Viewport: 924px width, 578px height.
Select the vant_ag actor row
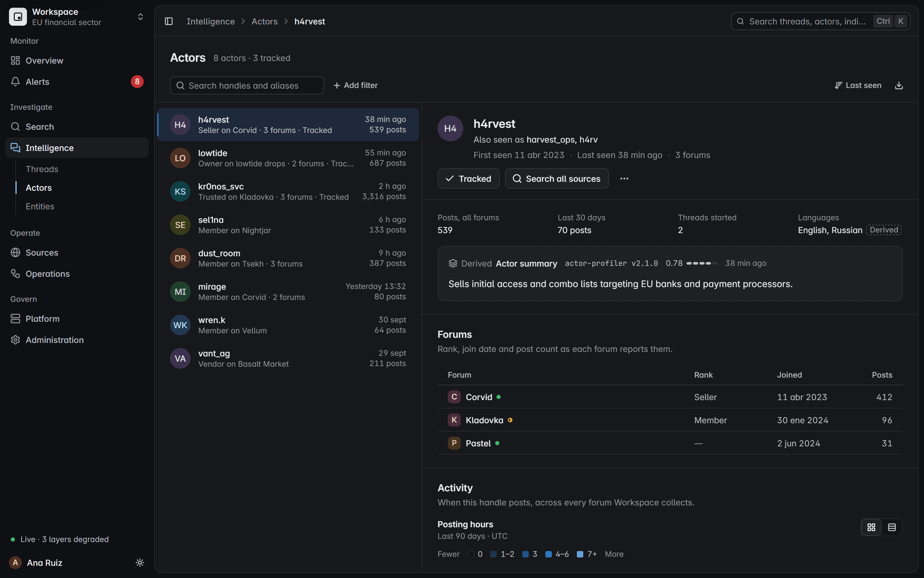pos(288,359)
